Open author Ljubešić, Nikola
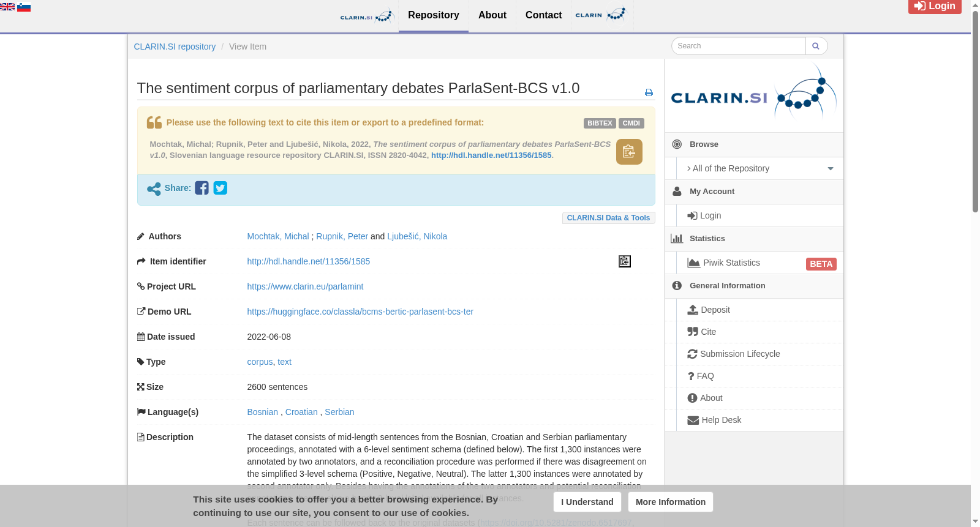The width and height of the screenshot is (980, 527). 417,236
